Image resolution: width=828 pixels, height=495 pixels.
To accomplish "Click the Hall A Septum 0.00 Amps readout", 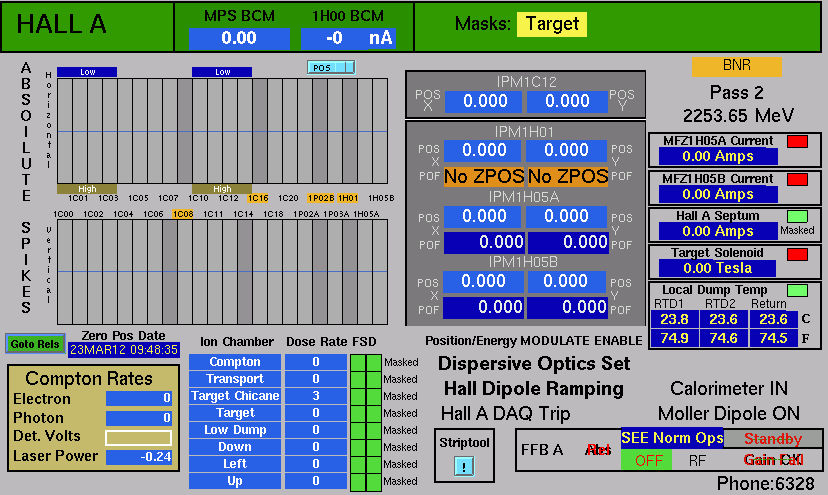I will [x=718, y=231].
